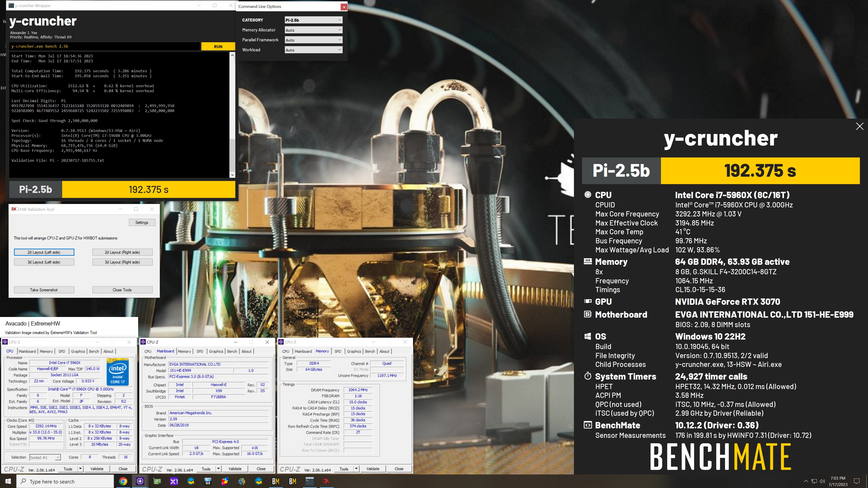
Task: Open the Windows Start menu
Action: click(x=8, y=481)
